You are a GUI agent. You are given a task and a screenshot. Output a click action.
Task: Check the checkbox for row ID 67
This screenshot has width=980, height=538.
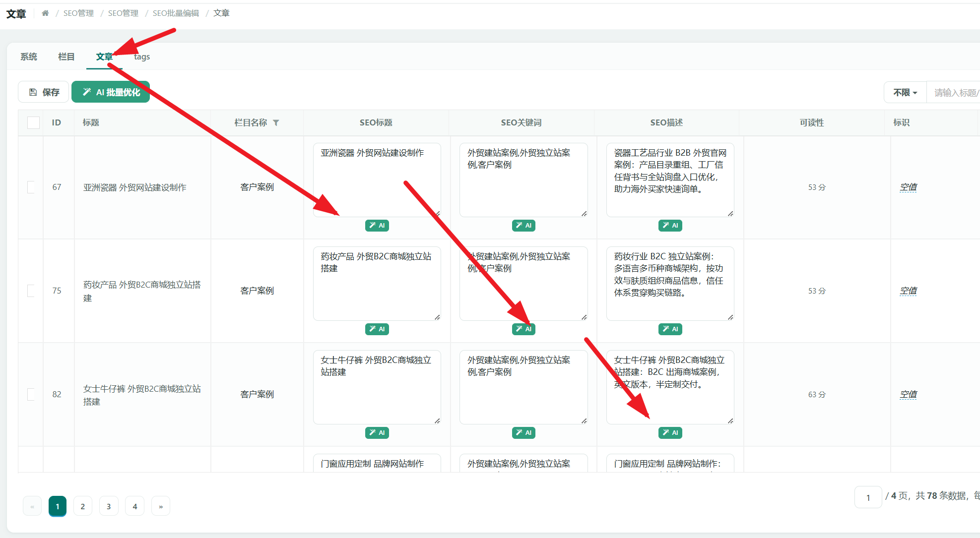[31, 187]
